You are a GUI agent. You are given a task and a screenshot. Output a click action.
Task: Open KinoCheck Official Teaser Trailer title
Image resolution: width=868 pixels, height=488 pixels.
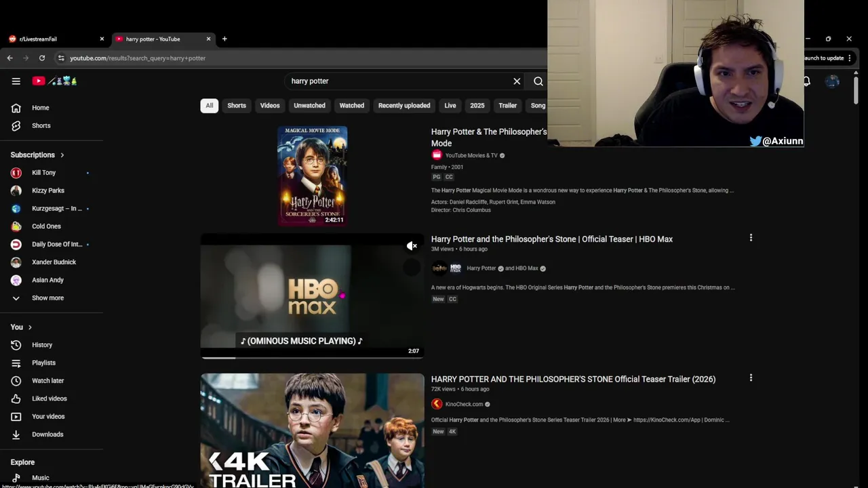point(573,380)
